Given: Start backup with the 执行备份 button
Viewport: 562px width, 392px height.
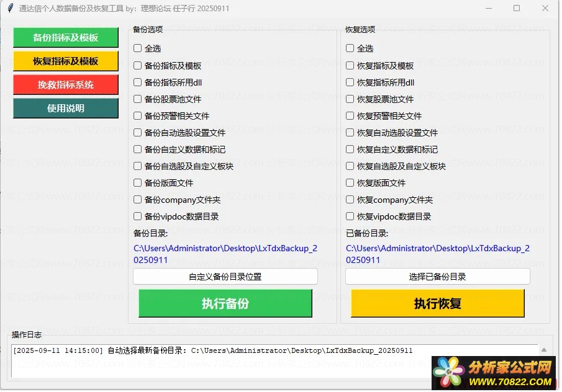Looking at the screenshot, I should click(x=225, y=303).
